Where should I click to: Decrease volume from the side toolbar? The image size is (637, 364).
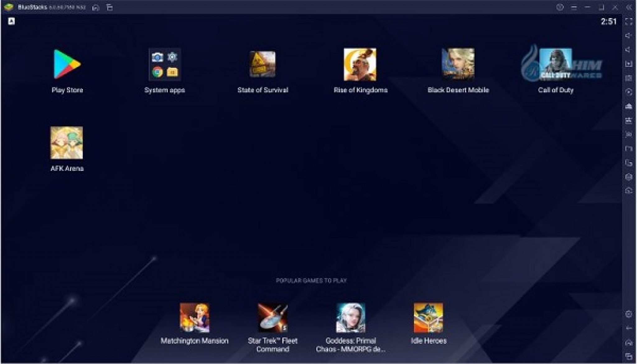[629, 50]
